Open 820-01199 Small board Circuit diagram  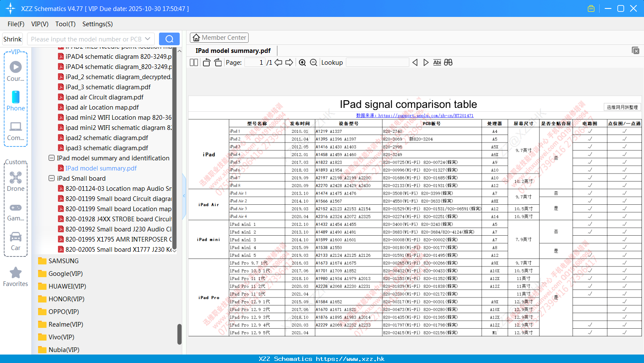click(115, 199)
